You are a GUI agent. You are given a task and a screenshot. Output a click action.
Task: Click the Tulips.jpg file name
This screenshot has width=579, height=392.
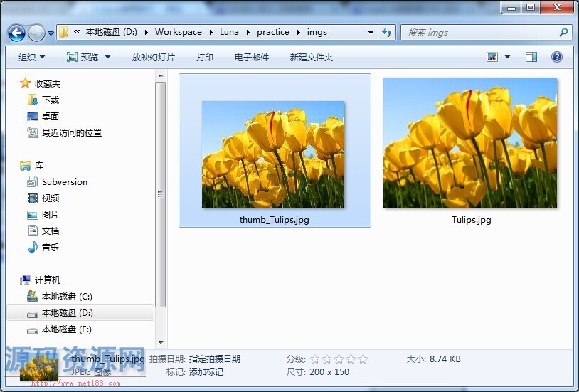pos(471,219)
